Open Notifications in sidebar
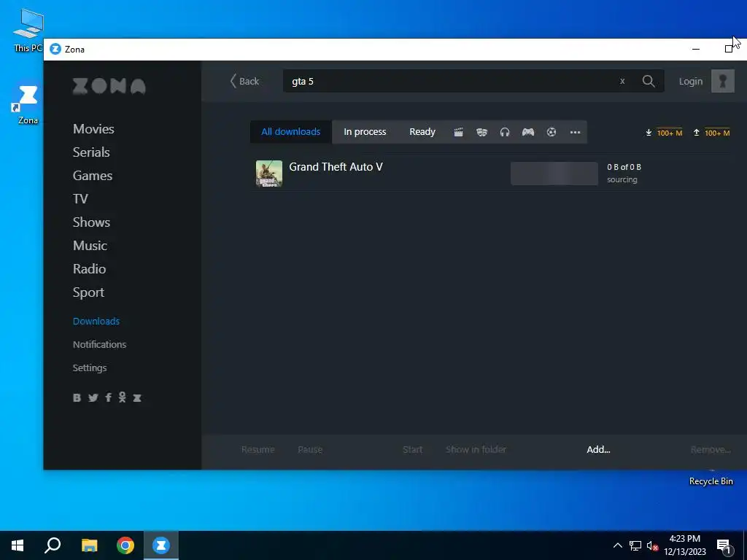 (x=99, y=344)
